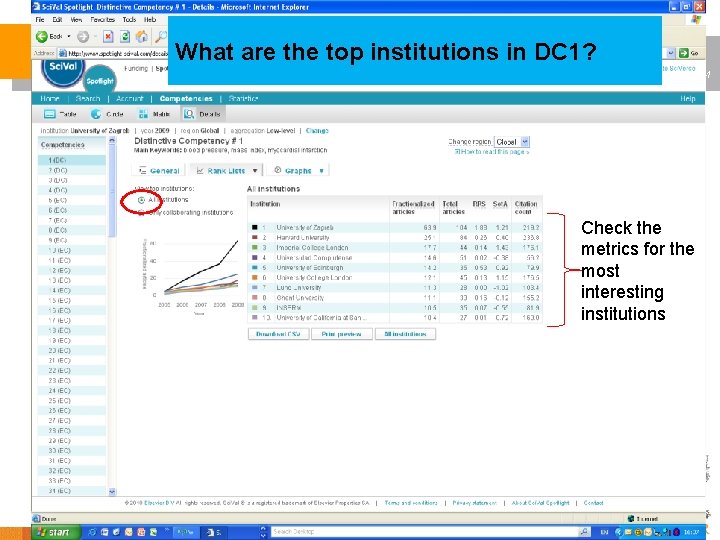Click the Search Desktop input field

pyautogui.click(x=424, y=532)
